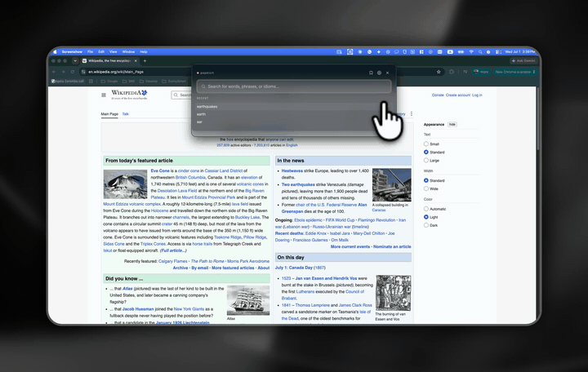Open the Develop bookmarks folder
The width and height of the screenshot is (588, 372).
(149, 81)
